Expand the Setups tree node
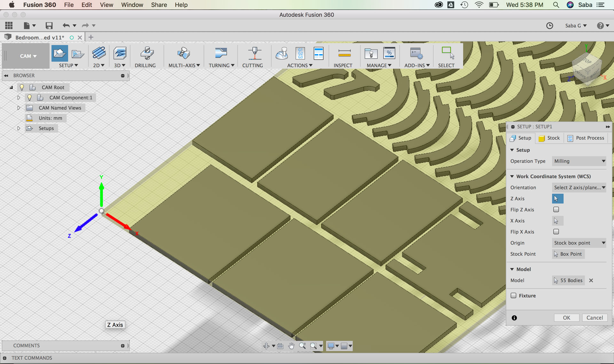The height and width of the screenshot is (364, 614). tap(19, 128)
